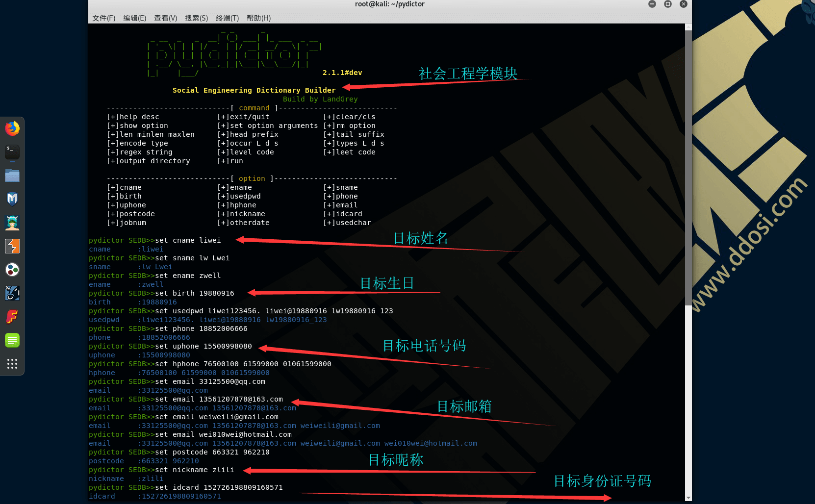Open the Files manager dock icon
Viewport: 815px width, 504px height.
12,176
